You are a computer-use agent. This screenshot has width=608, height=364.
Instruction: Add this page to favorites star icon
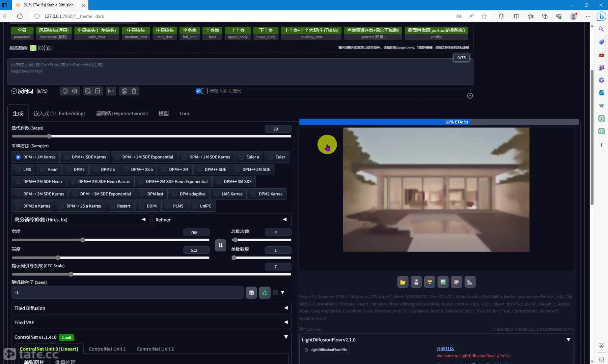[x=484, y=16]
